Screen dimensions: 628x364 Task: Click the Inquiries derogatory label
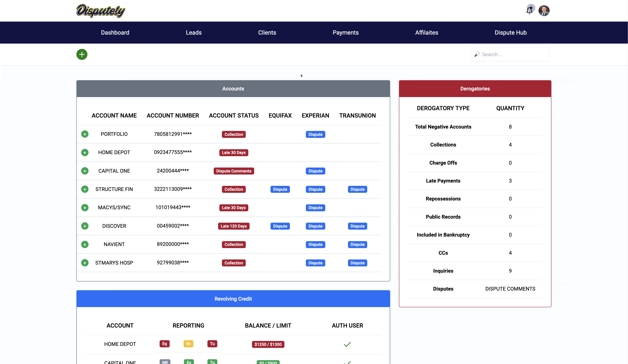(x=443, y=271)
